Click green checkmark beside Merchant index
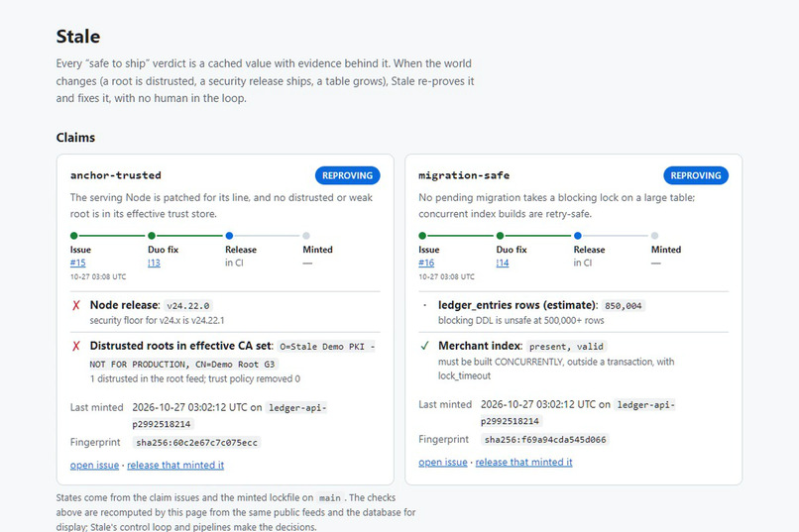Image resolution: width=799 pixels, height=532 pixels. tap(424, 346)
